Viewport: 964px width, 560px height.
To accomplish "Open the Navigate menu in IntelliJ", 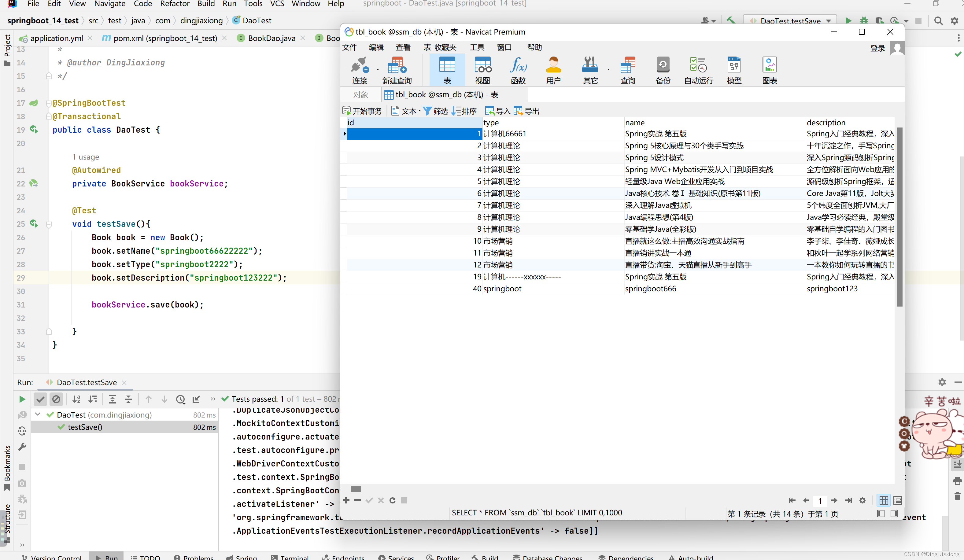I will pyautogui.click(x=109, y=4).
